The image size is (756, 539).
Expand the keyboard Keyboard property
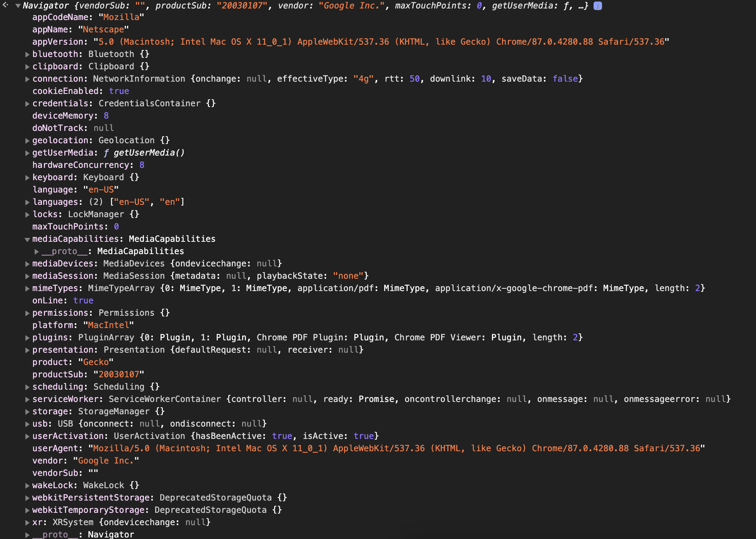[27, 177]
